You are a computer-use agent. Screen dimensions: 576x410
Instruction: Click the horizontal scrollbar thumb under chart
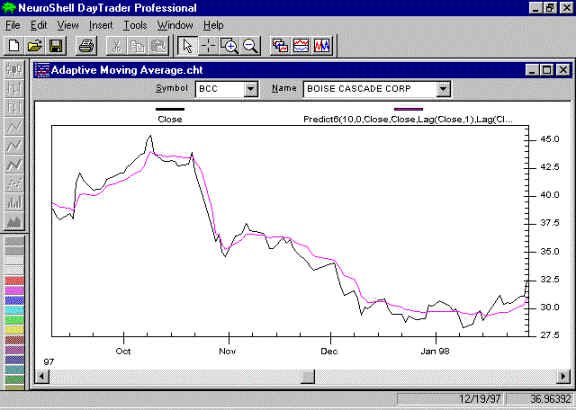coord(308,376)
